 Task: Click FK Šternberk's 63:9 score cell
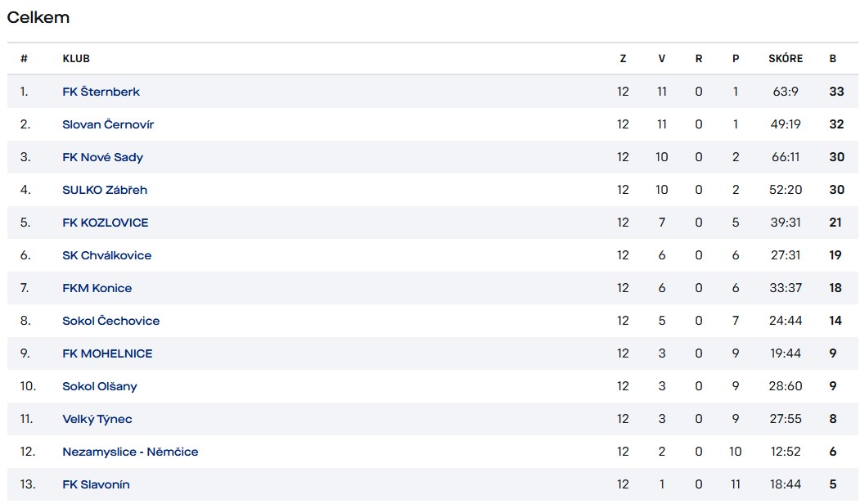(x=786, y=92)
